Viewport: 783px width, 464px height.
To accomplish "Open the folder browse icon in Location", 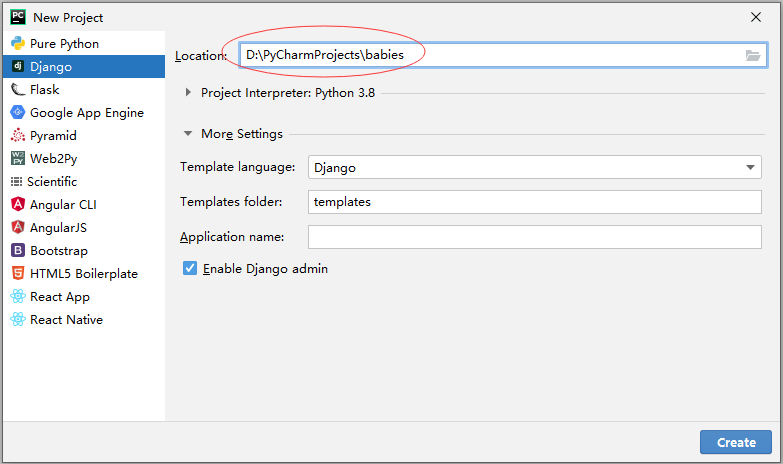I will click(x=753, y=56).
